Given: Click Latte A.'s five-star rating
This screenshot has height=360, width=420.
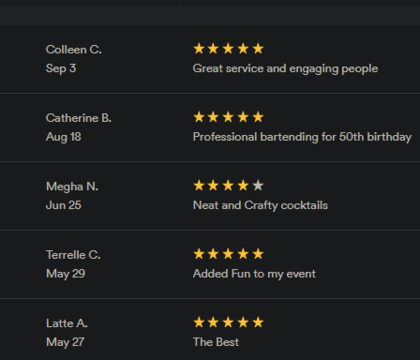Looking at the screenshot, I should click(228, 322).
